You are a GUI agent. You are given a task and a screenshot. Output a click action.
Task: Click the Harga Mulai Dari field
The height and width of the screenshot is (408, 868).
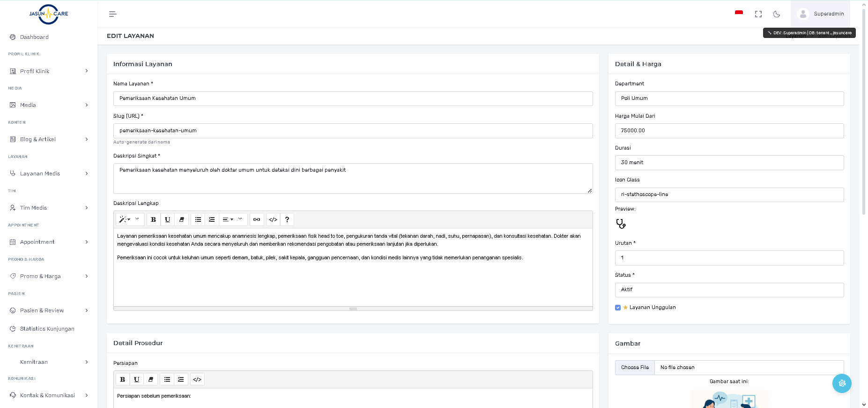(x=729, y=131)
